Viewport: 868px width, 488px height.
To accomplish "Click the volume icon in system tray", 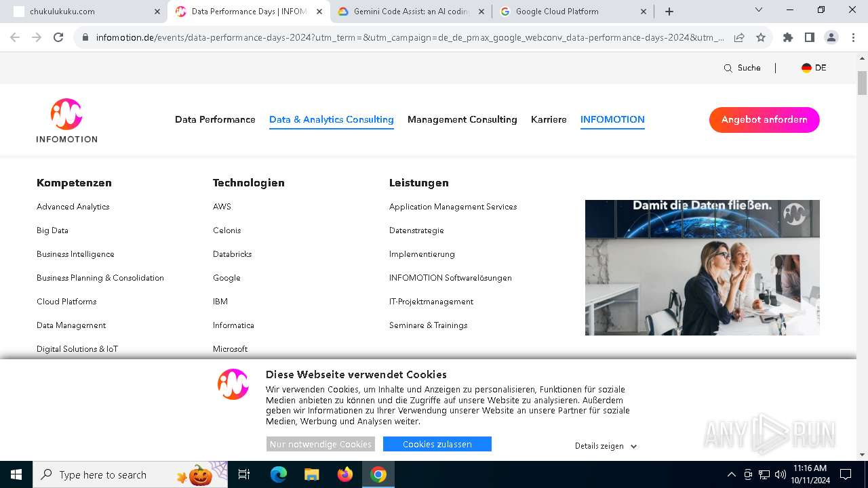I will 781,474.
